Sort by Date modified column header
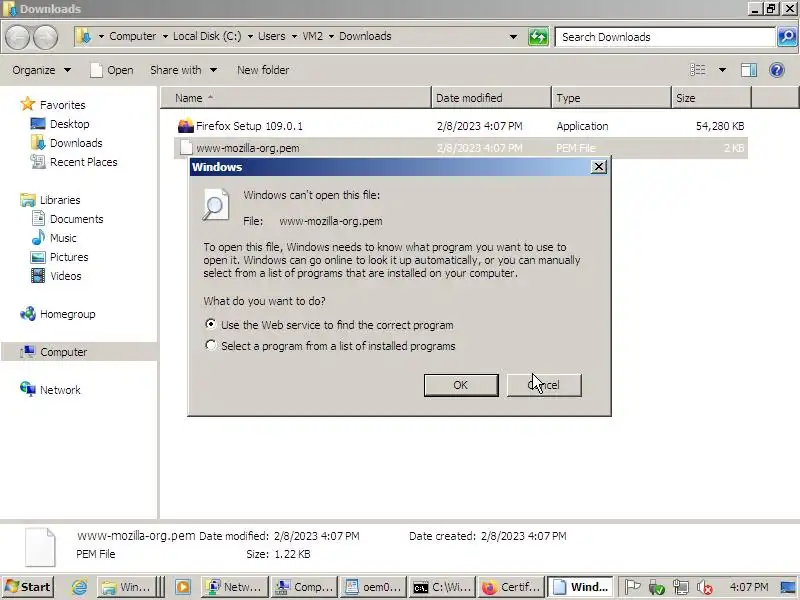This screenshot has width=800, height=600. (x=492, y=98)
